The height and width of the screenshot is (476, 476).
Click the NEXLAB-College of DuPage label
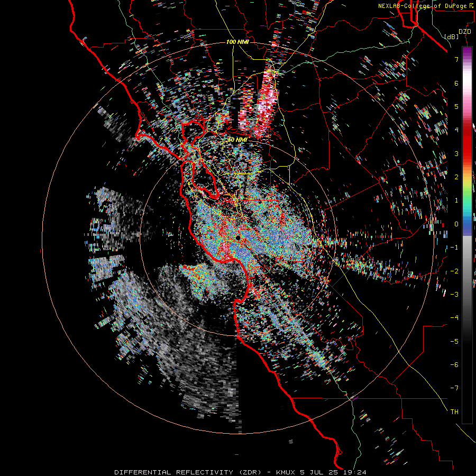click(x=427, y=6)
